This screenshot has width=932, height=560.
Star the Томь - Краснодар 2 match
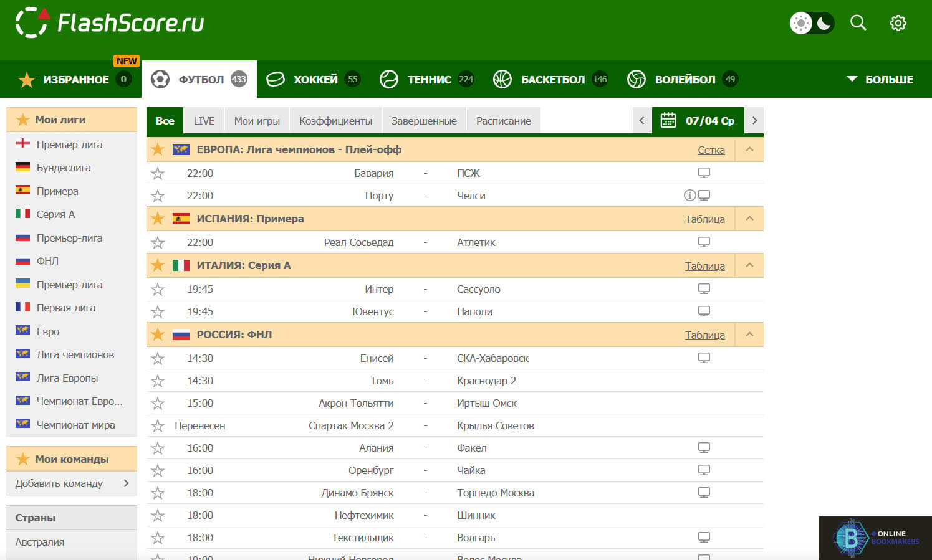point(158,381)
